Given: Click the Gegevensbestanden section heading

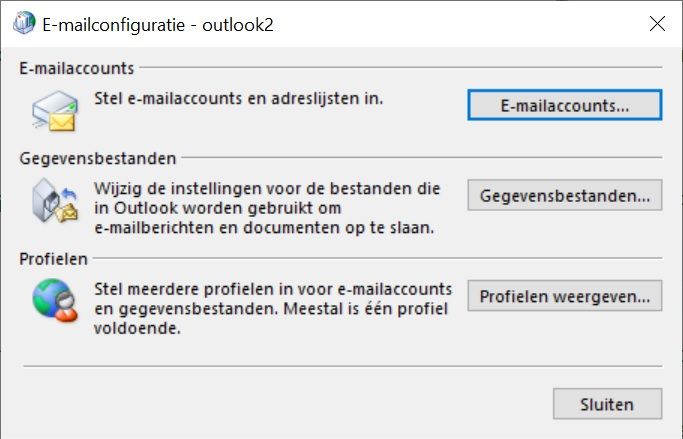Looking at the screenshot, I should [x=98, y=158].
